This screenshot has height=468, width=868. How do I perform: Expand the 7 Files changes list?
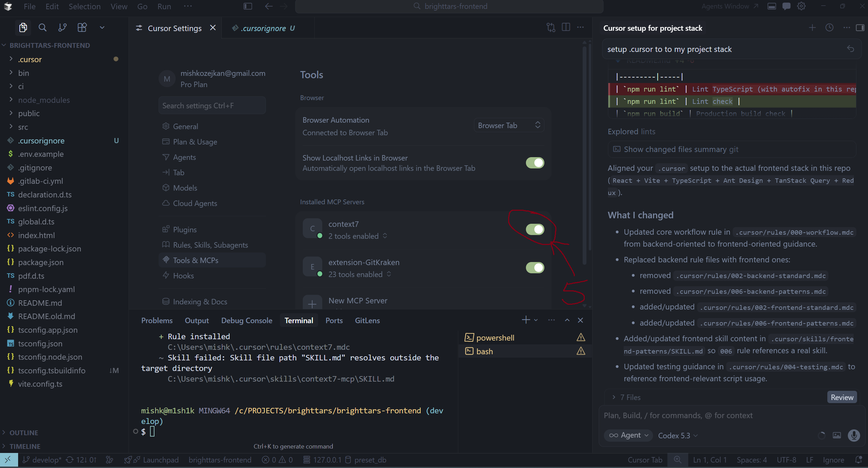[x=626, y=397]
